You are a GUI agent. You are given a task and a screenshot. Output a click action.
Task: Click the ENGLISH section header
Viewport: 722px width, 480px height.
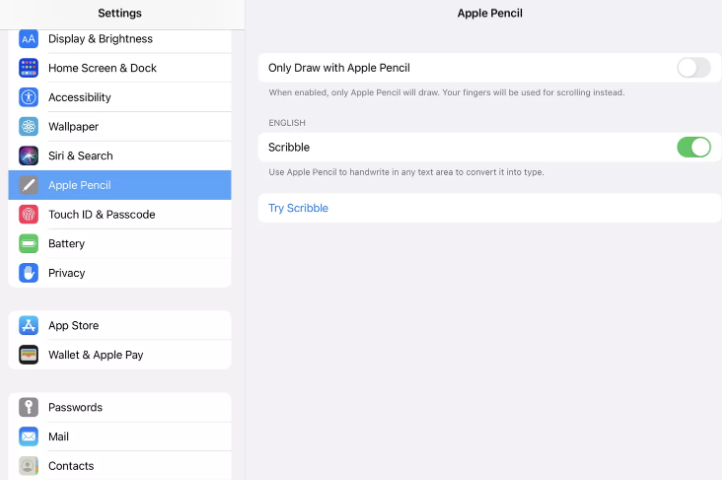[x=287, y=123]
